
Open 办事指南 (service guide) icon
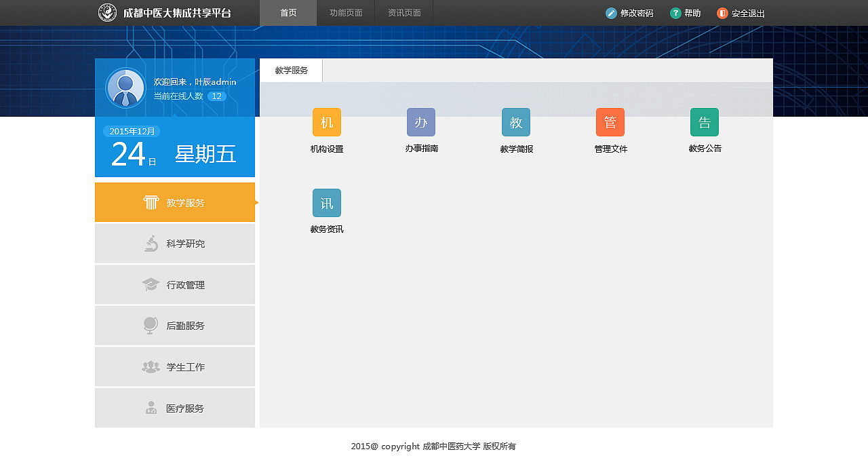point(421,122)
